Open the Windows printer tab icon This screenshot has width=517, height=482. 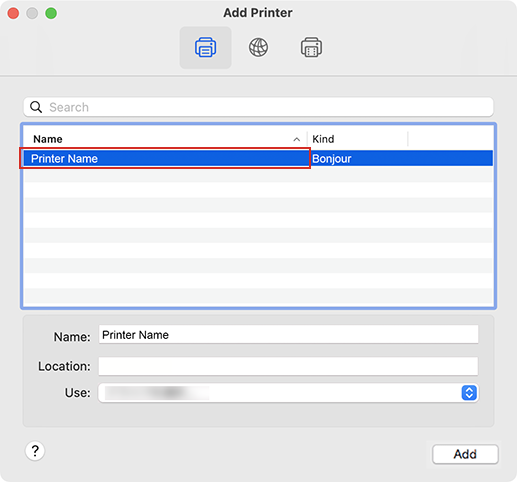point(311,47)
